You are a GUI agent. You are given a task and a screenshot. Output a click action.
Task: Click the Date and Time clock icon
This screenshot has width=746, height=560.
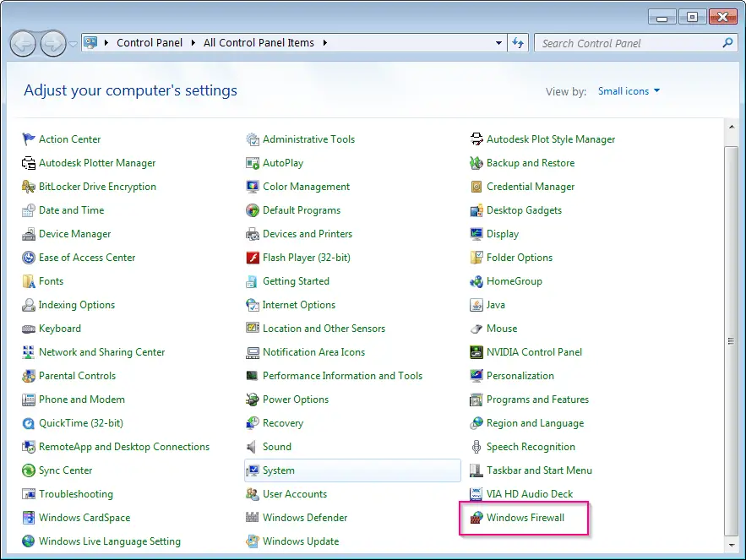[x=29, y=210]
